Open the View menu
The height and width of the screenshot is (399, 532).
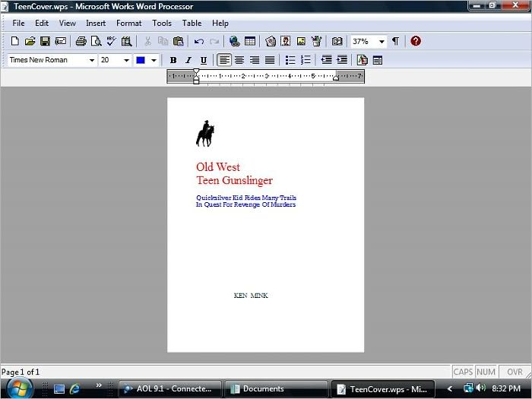67,23
